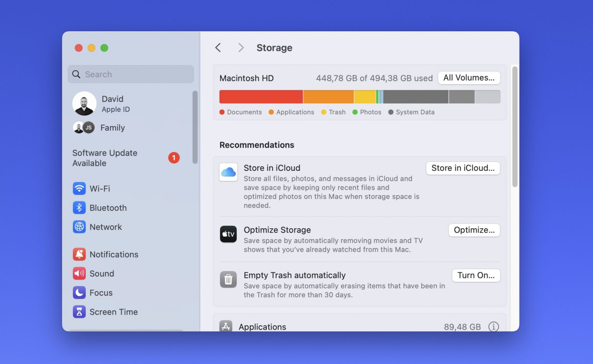Click the Search field in sidebar

click(x=131, y=74)
